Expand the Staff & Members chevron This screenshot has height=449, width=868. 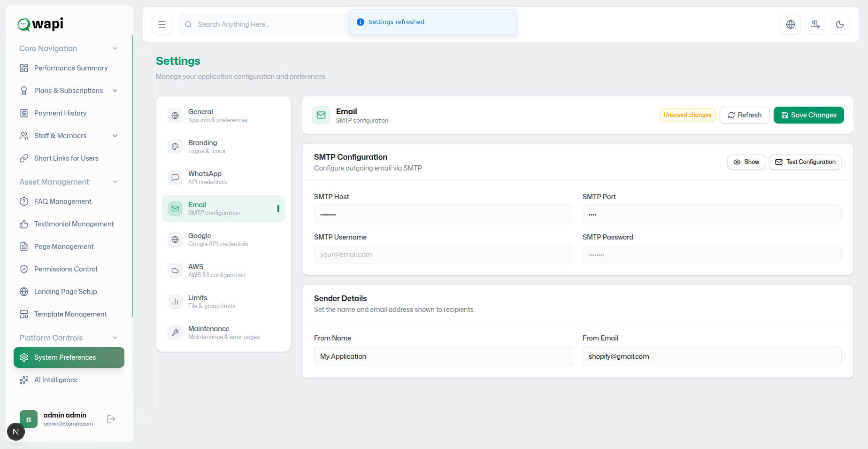pyautogui.click(x=115, y=136)
